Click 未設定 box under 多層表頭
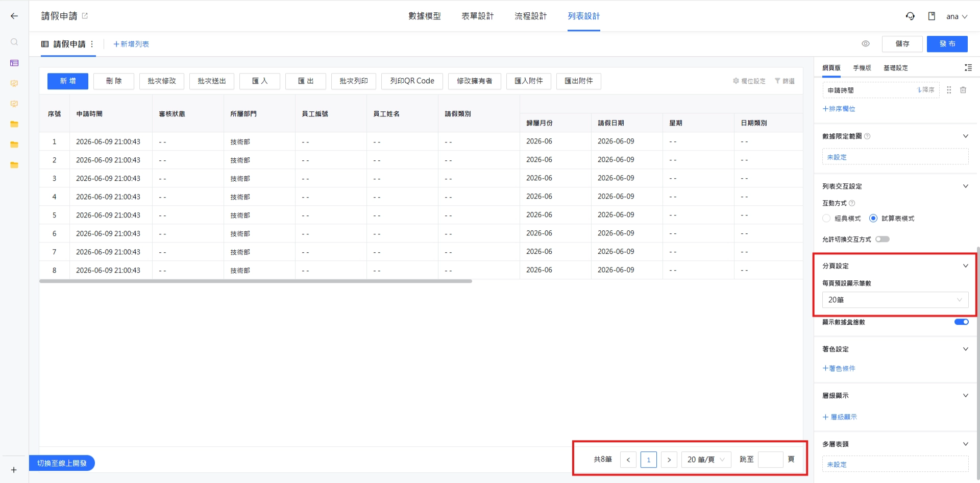Viewport: 980px width, 483px height. click(895, 464)
